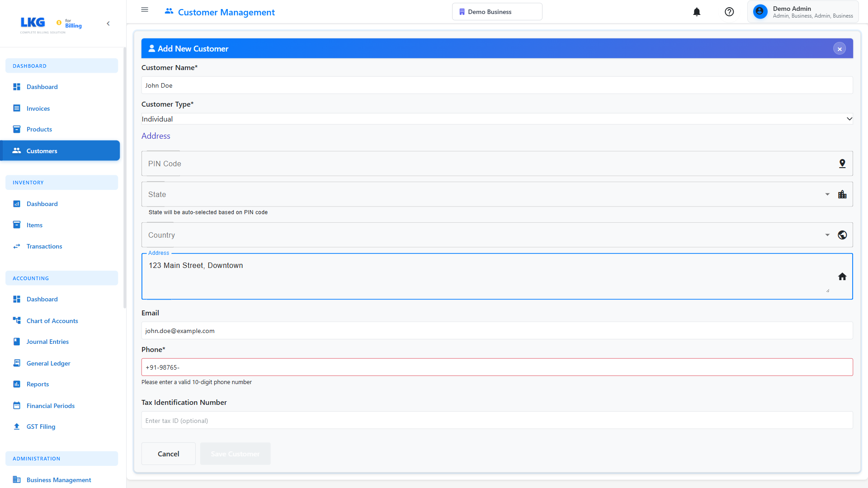Click the Demo Admin profile avatar
Viewport: 868px width, 488px height.
(760, 11)
